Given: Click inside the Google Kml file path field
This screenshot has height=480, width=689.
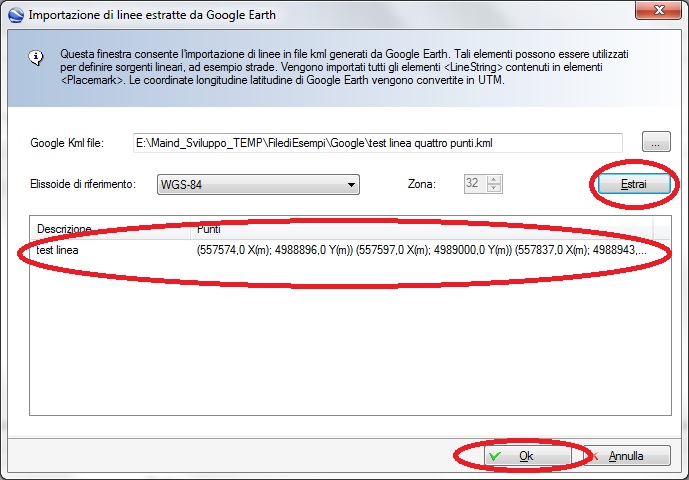Looking at the screenshot, I should point(377,143).
